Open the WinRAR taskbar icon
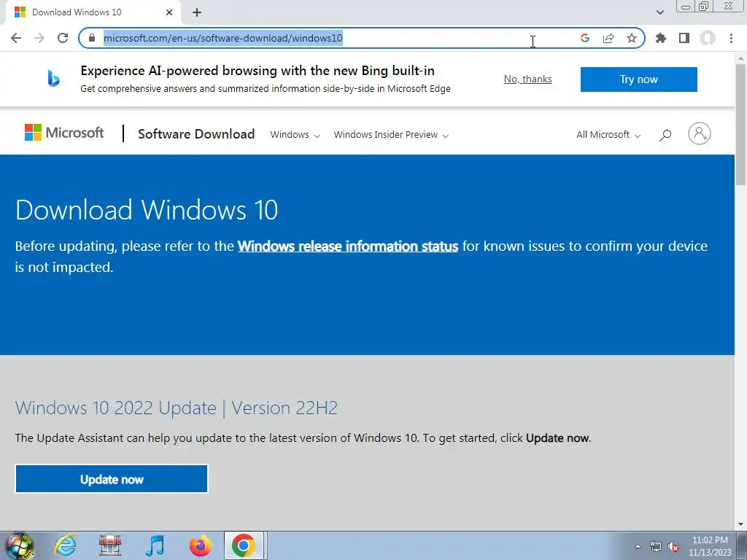Screen dimensions: 747x560 110,545
